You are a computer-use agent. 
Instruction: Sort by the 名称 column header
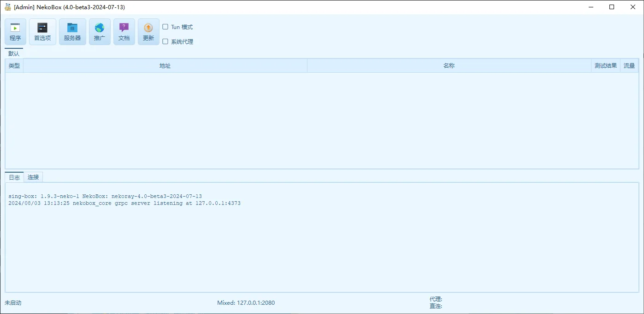click(449, 66)
